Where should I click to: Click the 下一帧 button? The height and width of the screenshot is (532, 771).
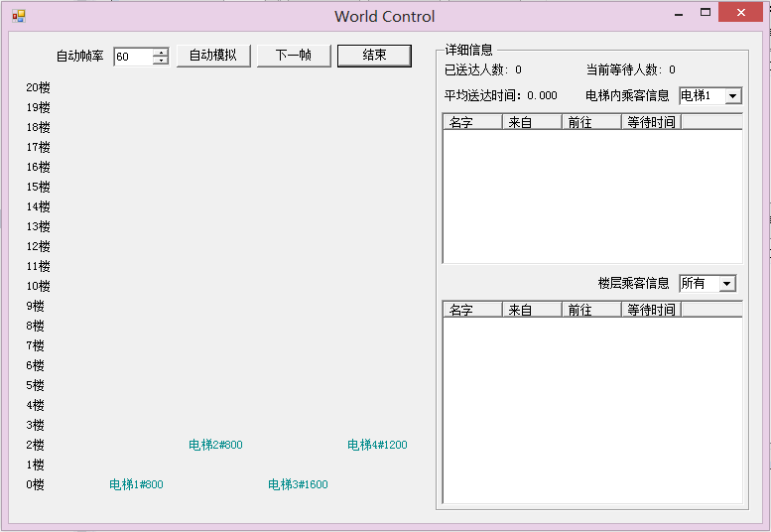point(294,56)
